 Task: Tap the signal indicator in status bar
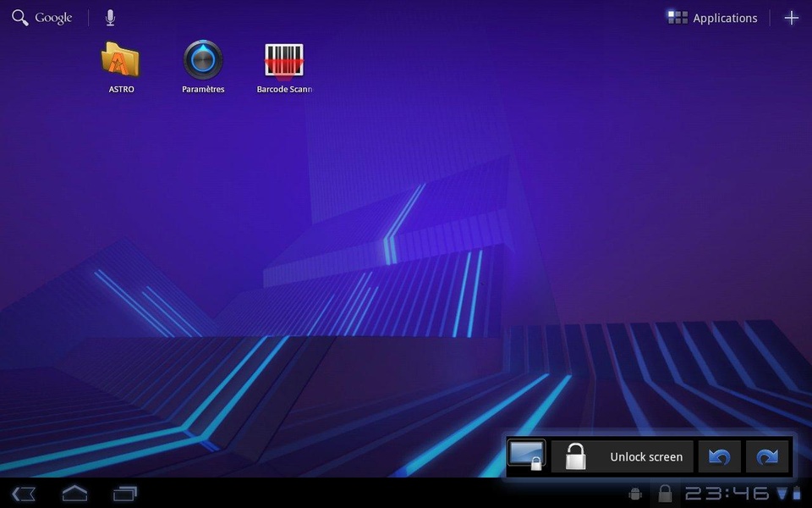782,494
